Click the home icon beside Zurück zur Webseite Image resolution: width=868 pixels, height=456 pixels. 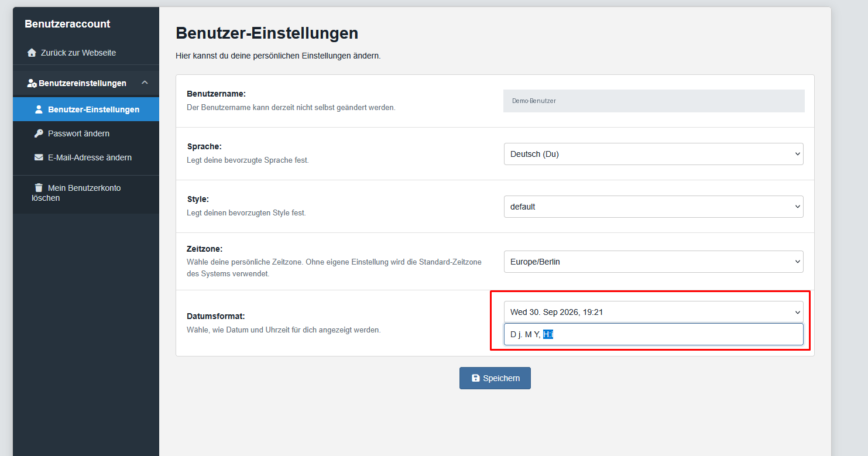[x=32, y=53]
